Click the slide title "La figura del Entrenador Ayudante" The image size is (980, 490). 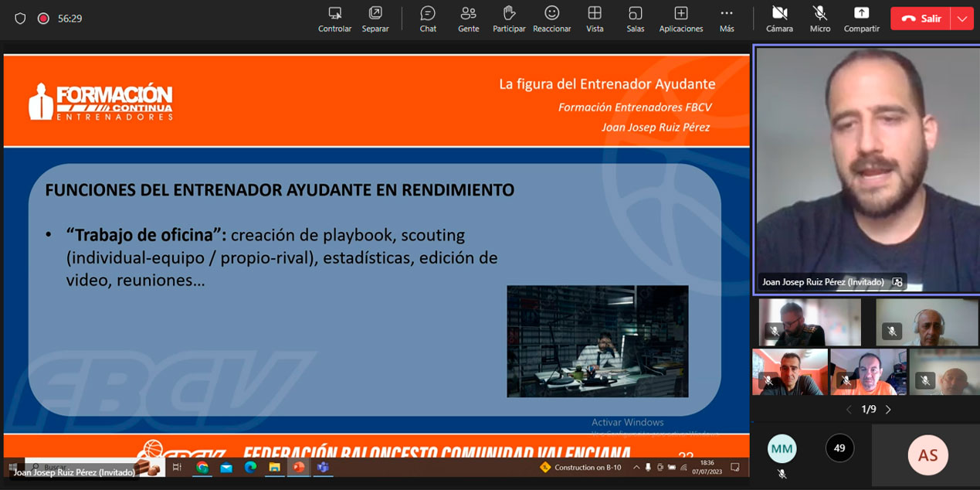[x=607, y=83]
